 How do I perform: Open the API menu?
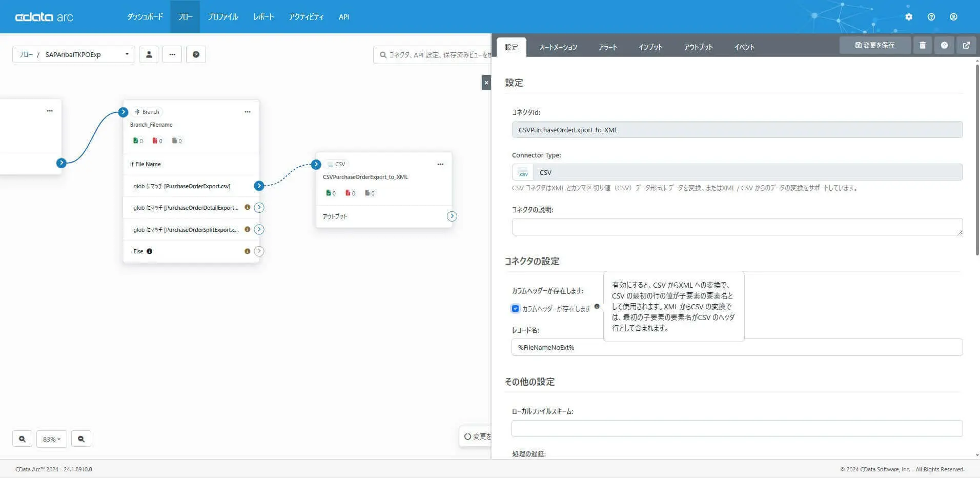344,17
